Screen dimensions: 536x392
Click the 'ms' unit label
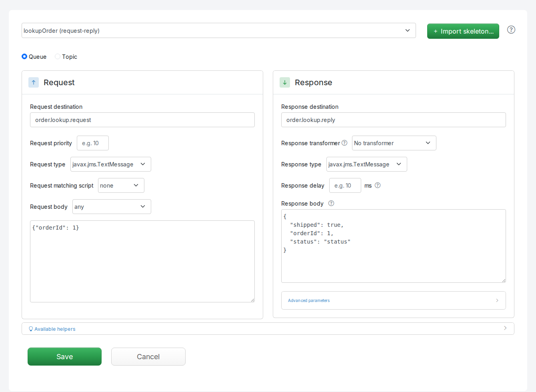[x=368, y=186]
